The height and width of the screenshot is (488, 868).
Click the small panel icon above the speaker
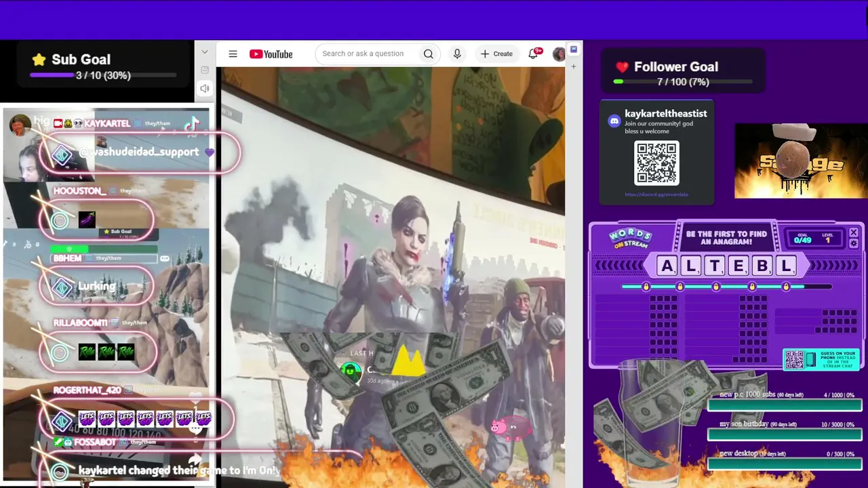point(205,70)
